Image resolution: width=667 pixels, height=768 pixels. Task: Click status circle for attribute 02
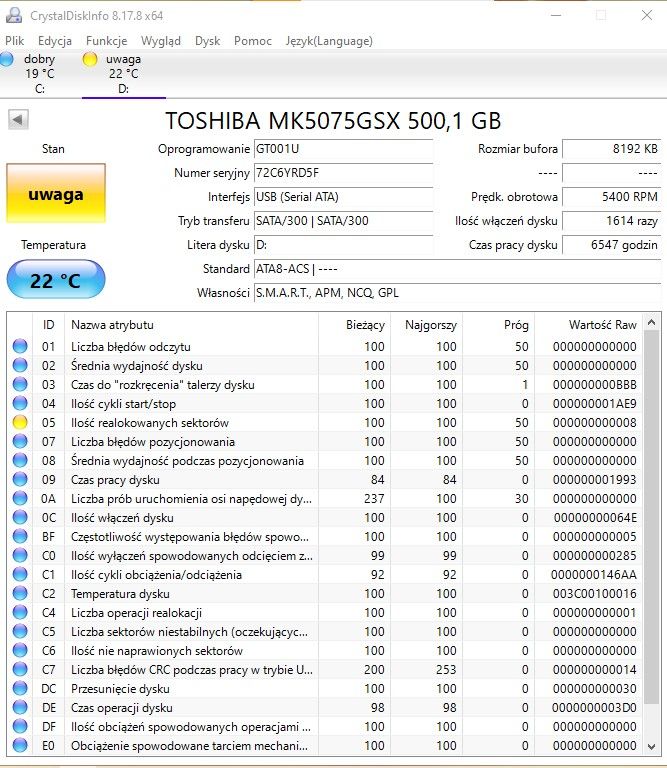point(20,365)
